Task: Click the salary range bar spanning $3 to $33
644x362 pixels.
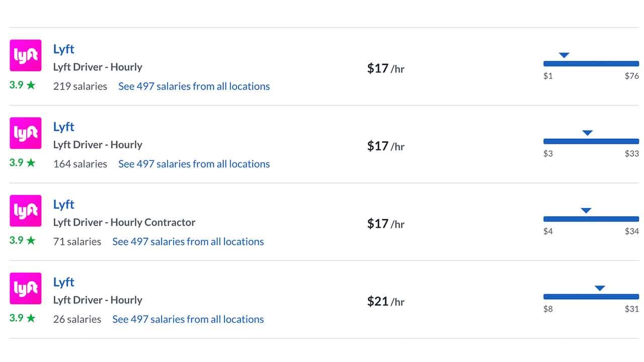Action: click(591, 141)
